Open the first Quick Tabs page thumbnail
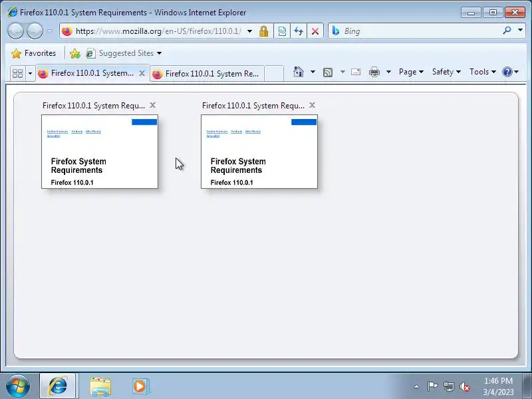Screen dimensions: 532x399 pyautogui.click(x=100, y=152)
